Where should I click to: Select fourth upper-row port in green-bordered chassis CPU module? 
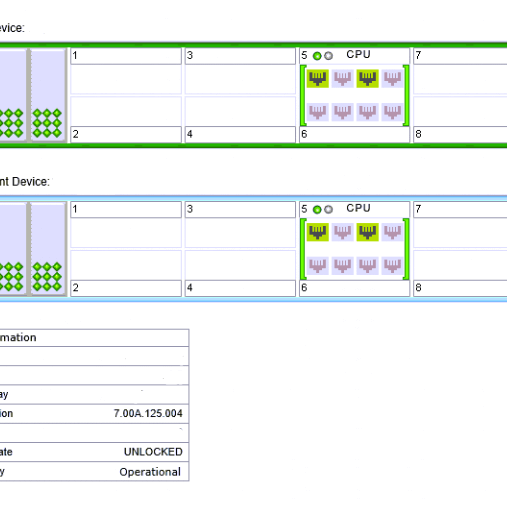click(392, 79)
